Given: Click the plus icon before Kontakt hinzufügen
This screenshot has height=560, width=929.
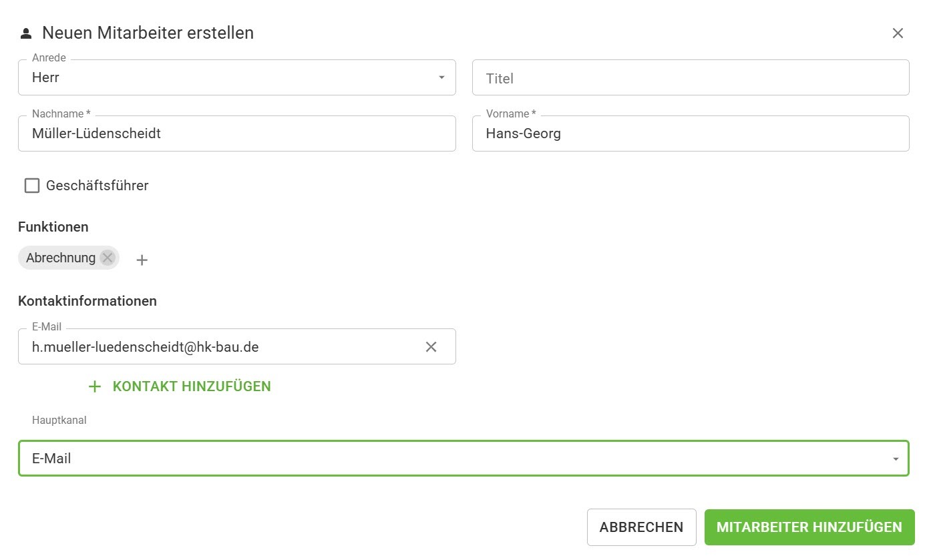Looking at the screenshot, I should click(x=95, y=386).
